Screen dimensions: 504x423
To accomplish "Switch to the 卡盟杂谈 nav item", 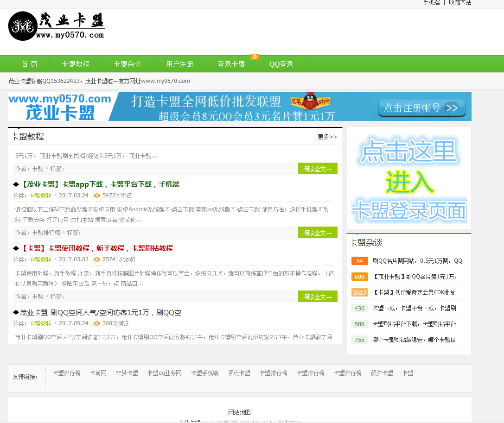I will click(x=128, y=64).
